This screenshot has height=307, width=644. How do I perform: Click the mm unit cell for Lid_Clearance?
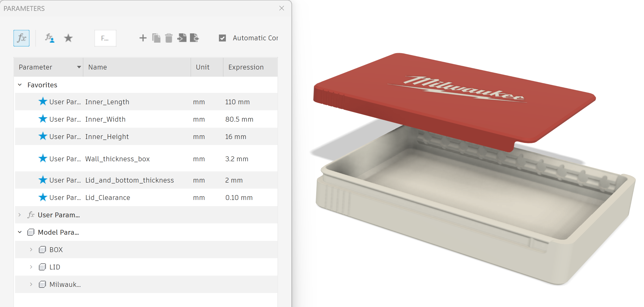click(x=199, y=198)
